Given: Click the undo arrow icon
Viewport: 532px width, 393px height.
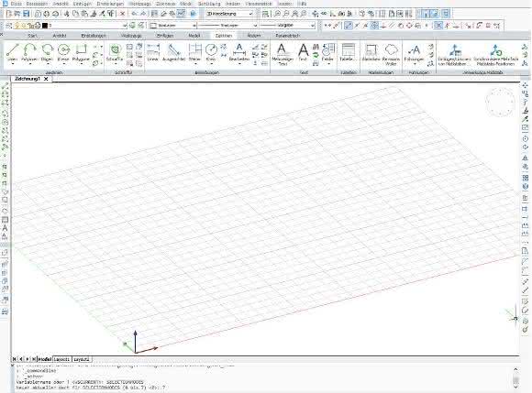Looking at the screenshot, I should coord(135,14).
